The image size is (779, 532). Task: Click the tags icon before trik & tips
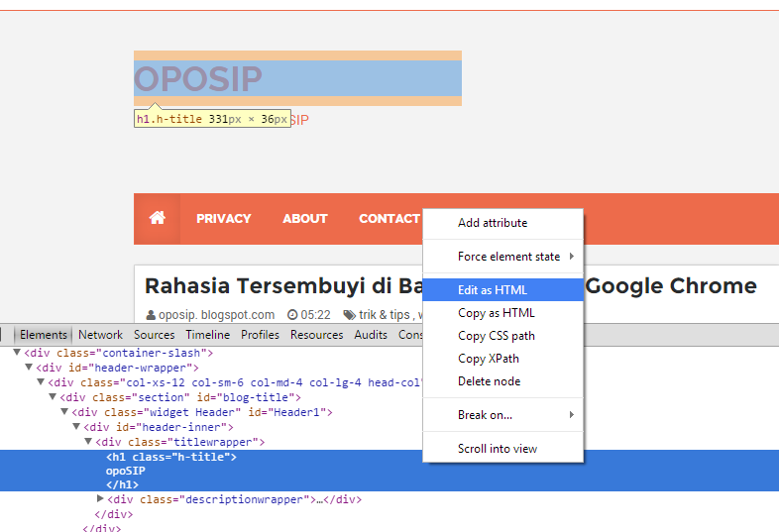tap(350, 315)
